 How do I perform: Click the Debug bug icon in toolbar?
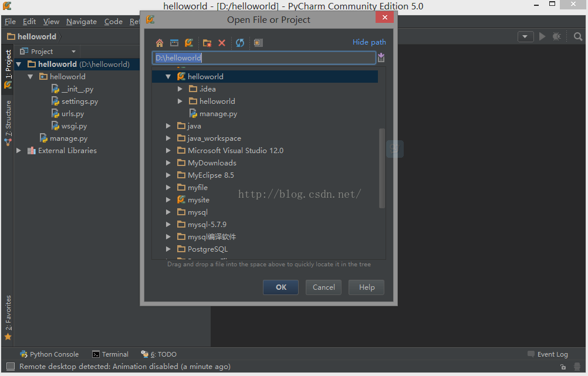point(557,36)
